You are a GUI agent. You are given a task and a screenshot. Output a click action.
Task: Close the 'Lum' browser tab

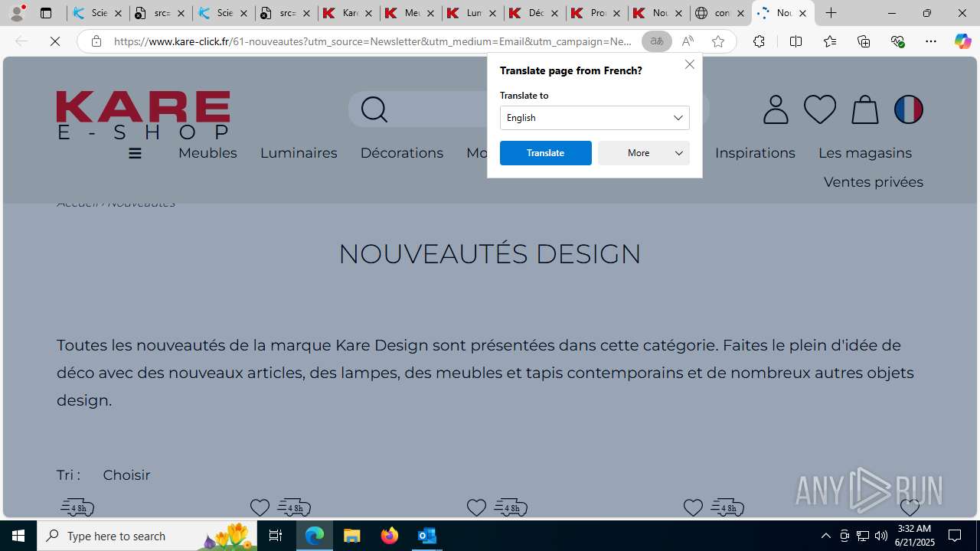pyautogui.click(x=492, y=13)
